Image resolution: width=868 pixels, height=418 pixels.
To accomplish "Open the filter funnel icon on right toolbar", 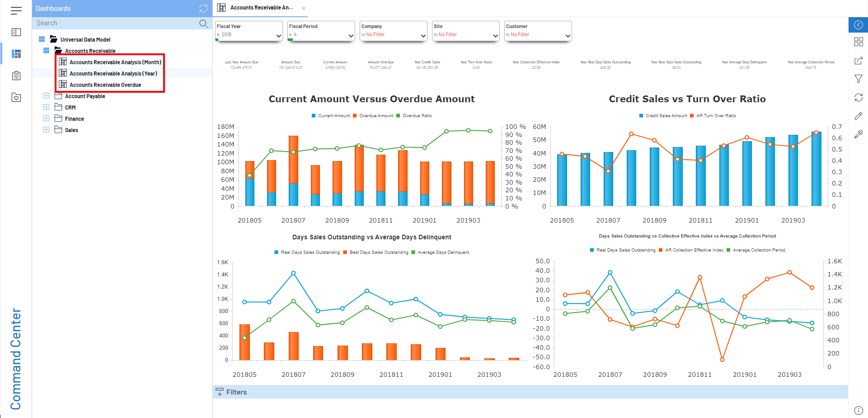I will point(859,79).
